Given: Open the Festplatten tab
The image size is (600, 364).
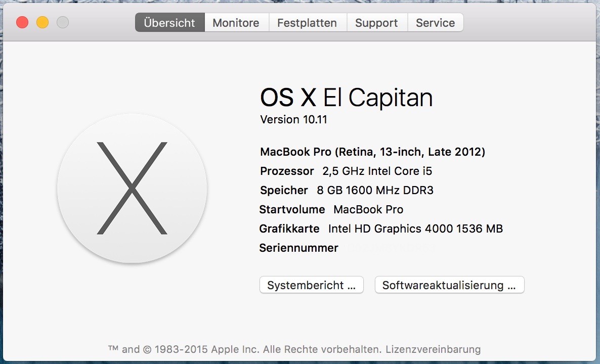Looking at the screenshot, I should [x=307, y=23].
